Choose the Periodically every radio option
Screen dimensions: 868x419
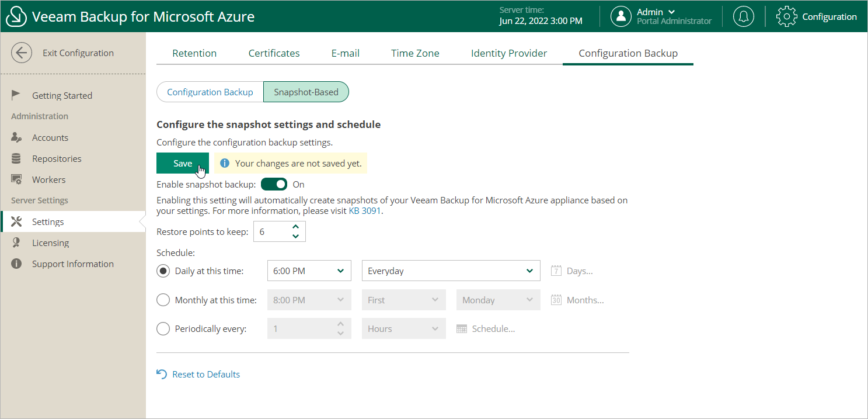(163, 329)
